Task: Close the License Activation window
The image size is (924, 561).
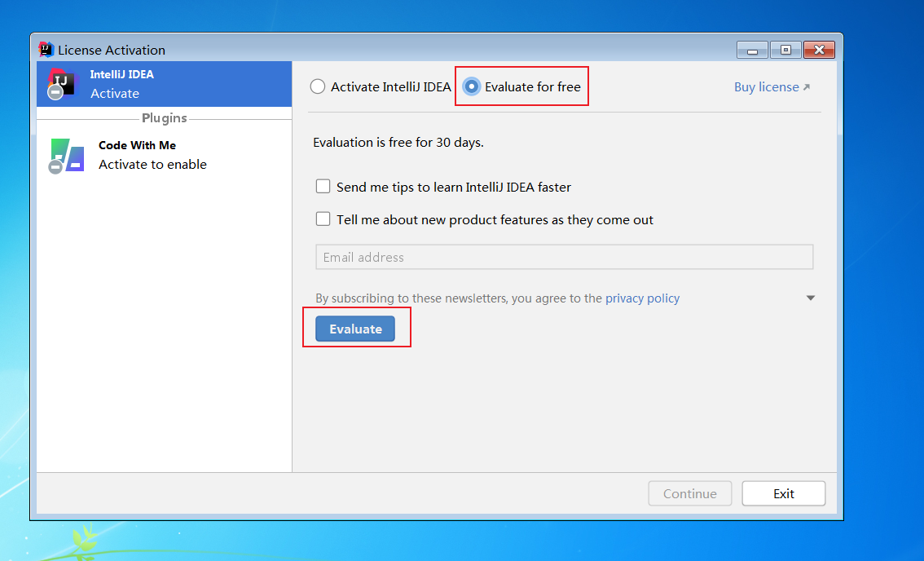Action: coord(819,50)
